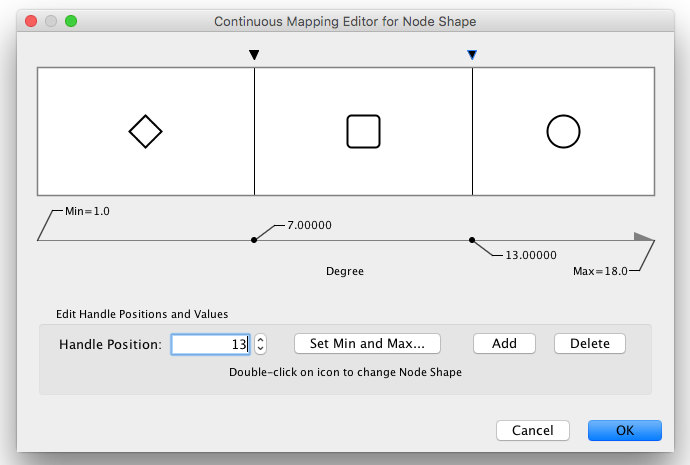Click the gray arrowhead at axis end

(644, 238)
